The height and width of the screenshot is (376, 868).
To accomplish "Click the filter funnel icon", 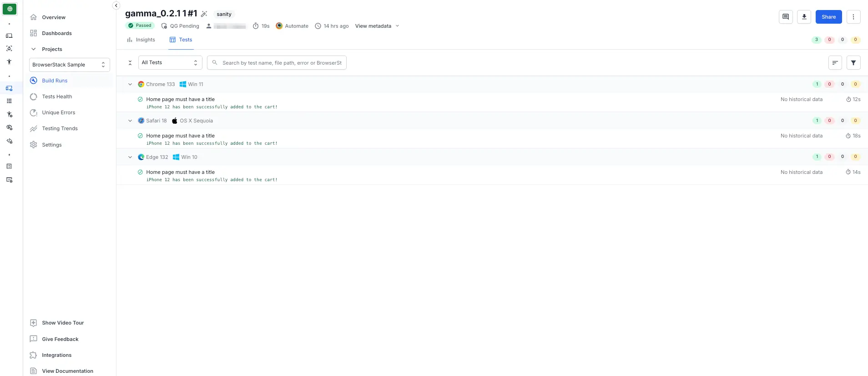I will tap(853, 63).
